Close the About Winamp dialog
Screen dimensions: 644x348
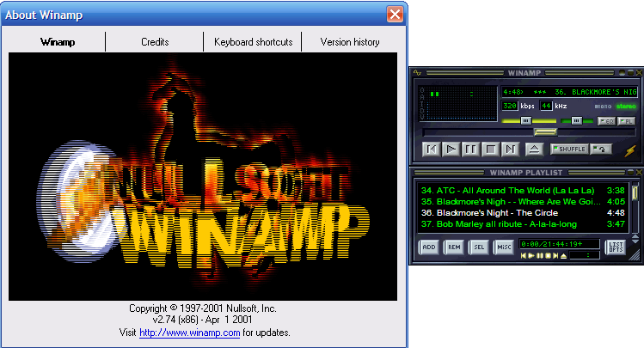coord(395,15)
